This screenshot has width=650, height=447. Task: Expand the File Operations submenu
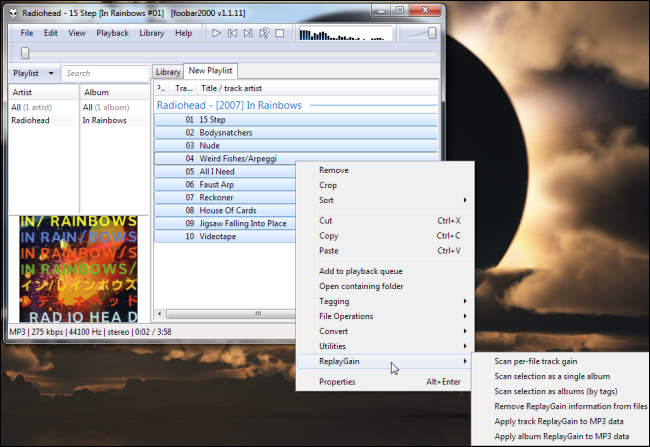[384, 316]
